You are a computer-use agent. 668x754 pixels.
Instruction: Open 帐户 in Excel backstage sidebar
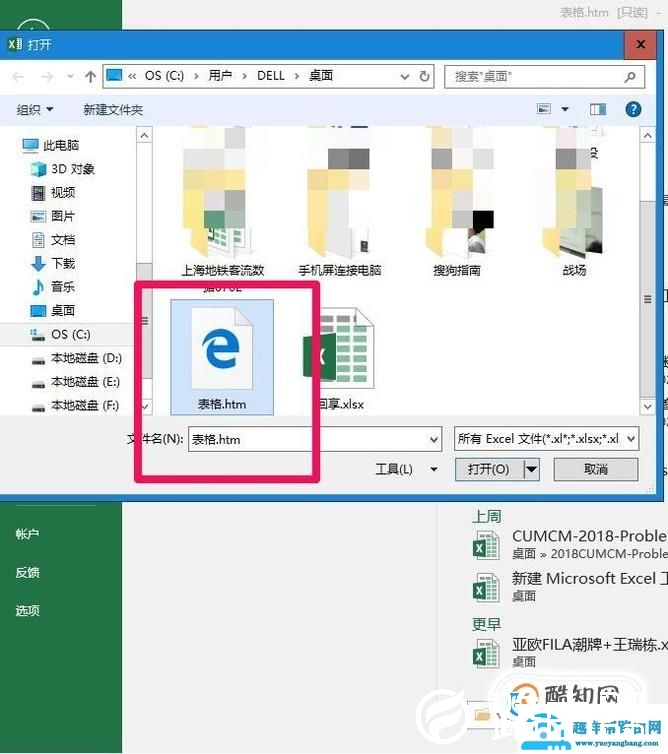[27, 534]
